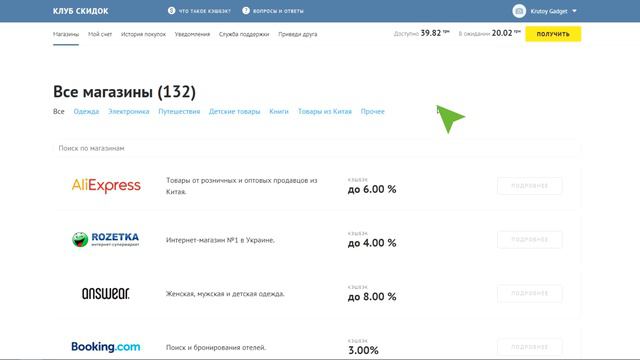This screenshot has height=360, width=640.
Task: Filter stores by 'Товары из Китая'
Action: tap(324, 111)
